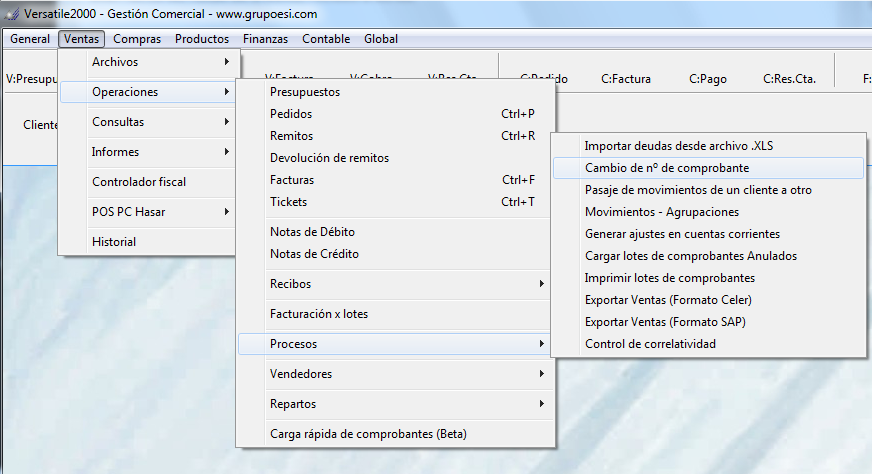The width and height of the screenshot is (872, 474).
Task: Expand the Consultas submenu
Action: click(150, 122)
